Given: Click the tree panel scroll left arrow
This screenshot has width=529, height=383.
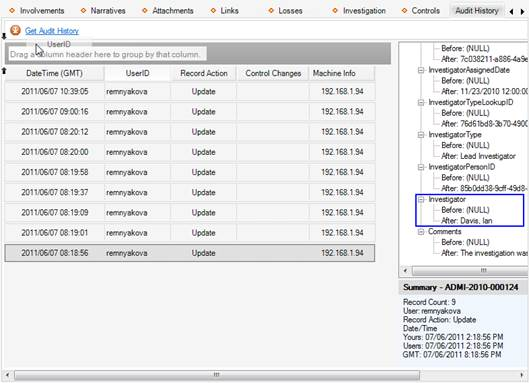Looking at the screenshot, I should pyautogui.click(x=405, y=271).
